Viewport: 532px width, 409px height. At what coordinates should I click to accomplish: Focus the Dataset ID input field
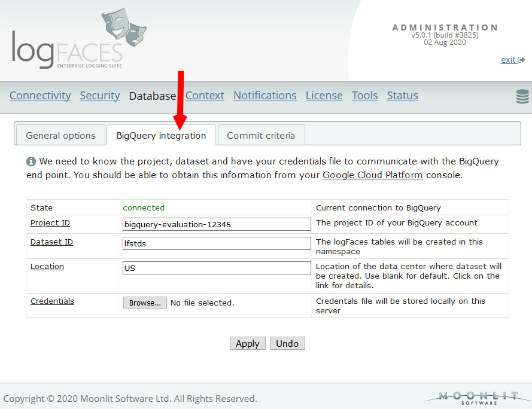[x=217, y=243]
